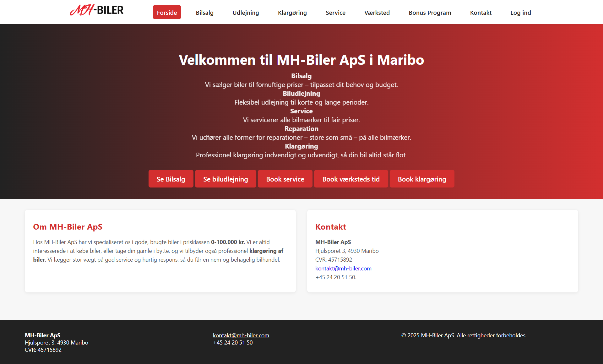Image resolution: width=603 pixels, height=364 pixels.
Task: Open the Udlejning navigation link
Action: coord(246,13)
